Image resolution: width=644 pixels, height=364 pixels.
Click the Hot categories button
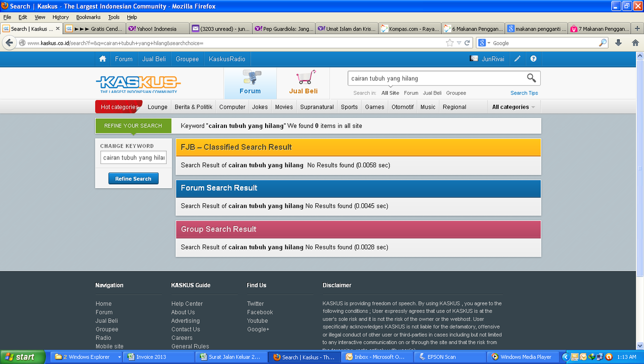point(119,107)
